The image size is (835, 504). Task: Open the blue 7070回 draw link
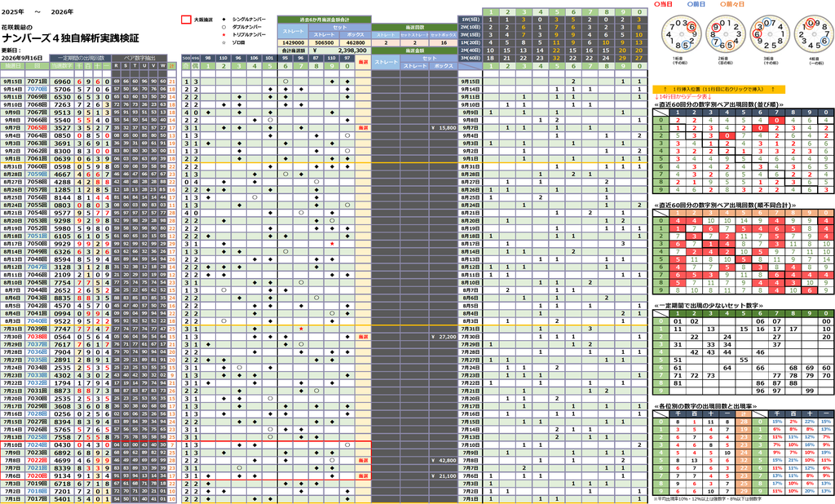[x=38, y=90]
